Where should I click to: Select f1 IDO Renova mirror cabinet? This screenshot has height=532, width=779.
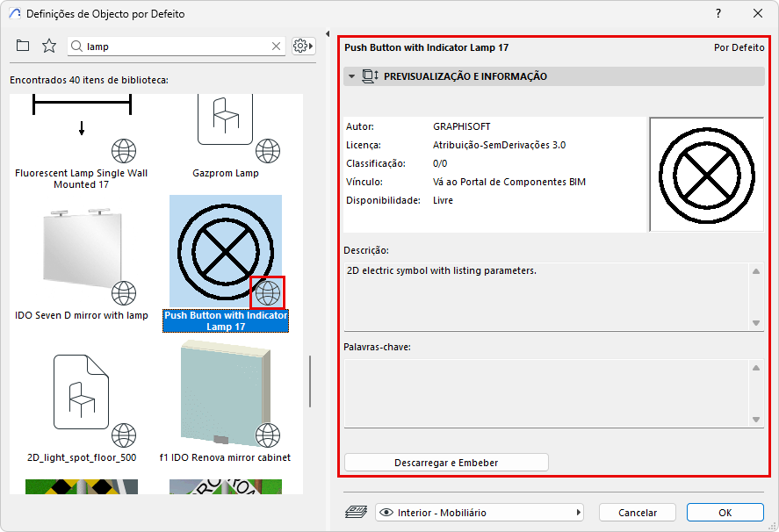[x=225, y=401]
